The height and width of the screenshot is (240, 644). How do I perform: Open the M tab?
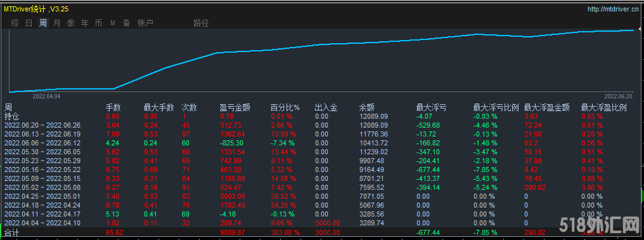[113, 23]
